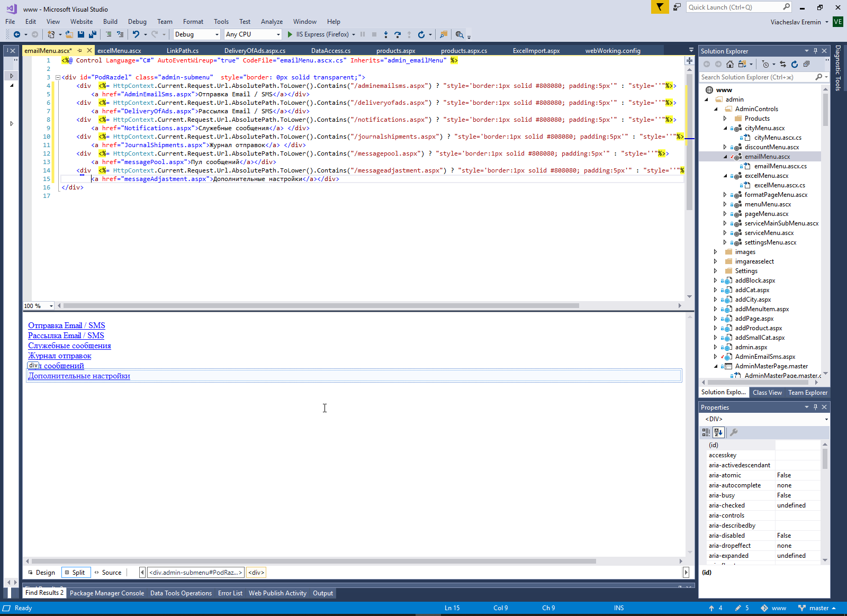Viewport: 847px width, 616px height.
Task: Click the Undo arrow in toolbar
Action: [x=136, y=34]
